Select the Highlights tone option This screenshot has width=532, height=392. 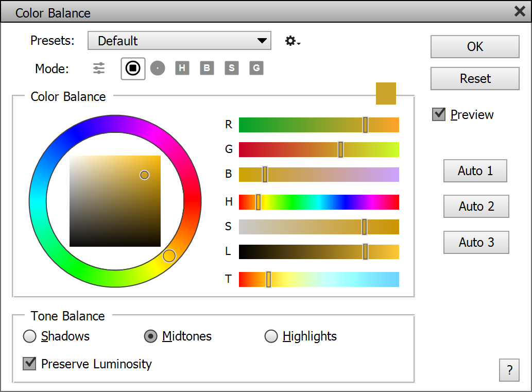[271, 336]
